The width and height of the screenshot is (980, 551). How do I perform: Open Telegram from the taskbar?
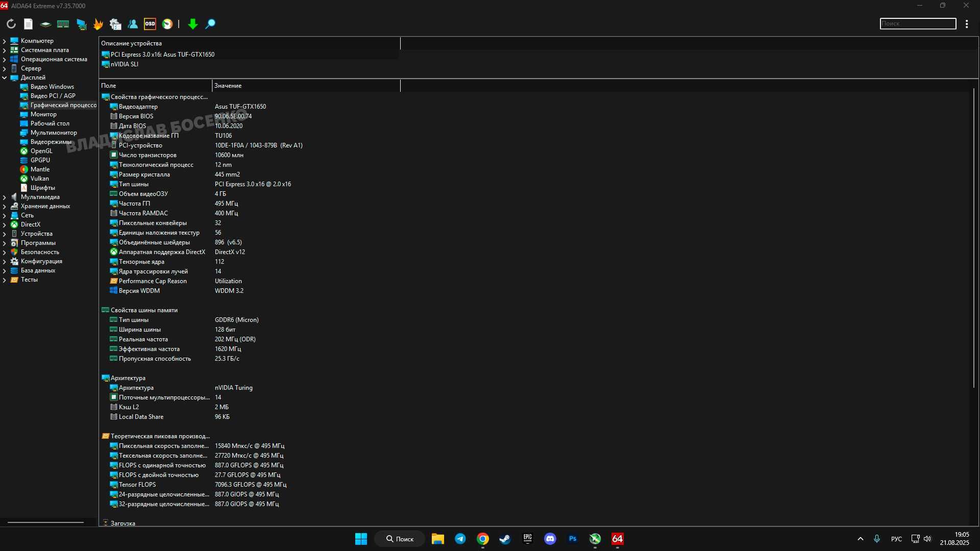tap(460, 539)
